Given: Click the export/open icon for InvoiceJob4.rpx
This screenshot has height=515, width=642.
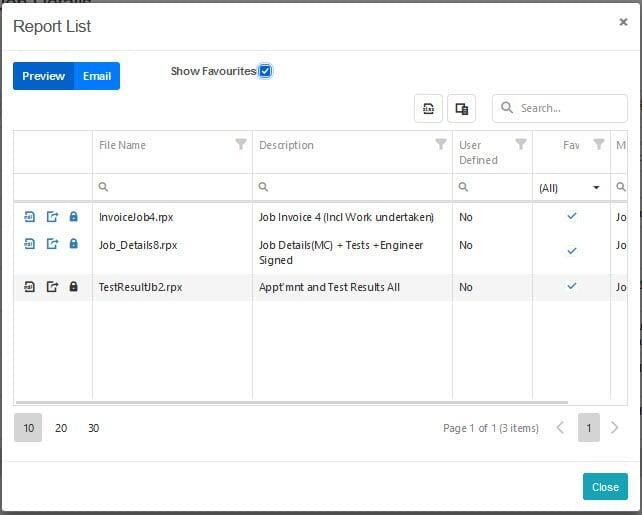Looking at the screenshot, I should tap(52, 217).
